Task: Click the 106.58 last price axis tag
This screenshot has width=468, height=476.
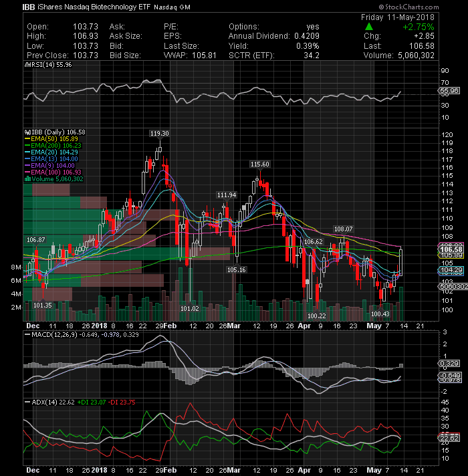Action: pos(451,249)
